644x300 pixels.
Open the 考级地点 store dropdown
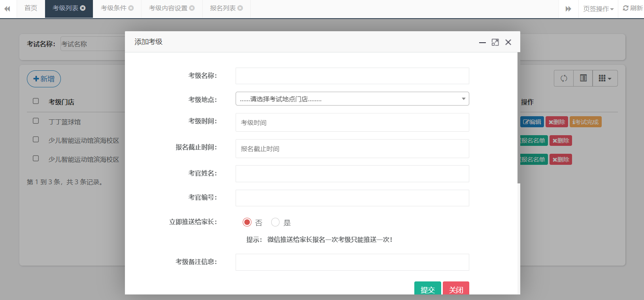coord(352,99)
